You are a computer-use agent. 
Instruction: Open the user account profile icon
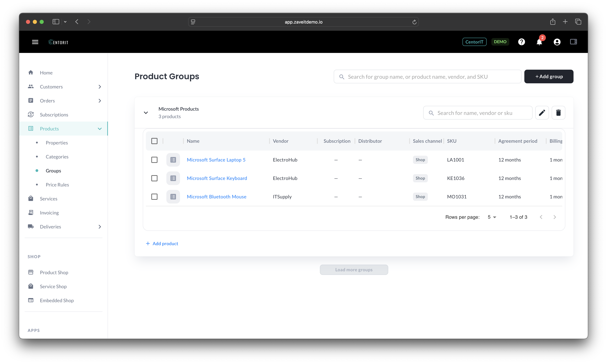(557, 42)
